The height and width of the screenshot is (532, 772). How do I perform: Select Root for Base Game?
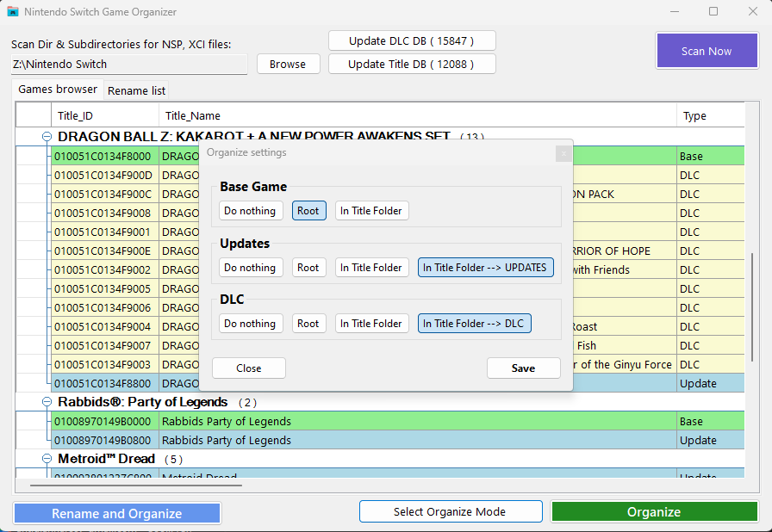(308, 210)
